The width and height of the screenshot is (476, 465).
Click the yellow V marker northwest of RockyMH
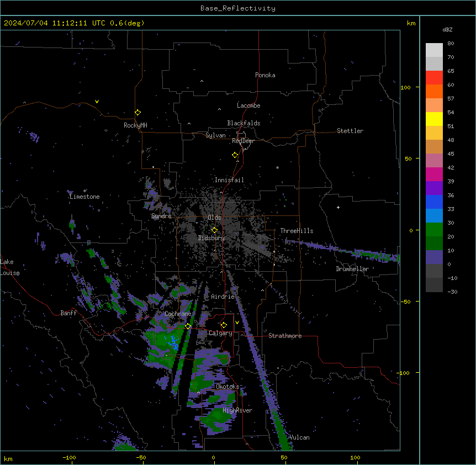pos(97,102)
